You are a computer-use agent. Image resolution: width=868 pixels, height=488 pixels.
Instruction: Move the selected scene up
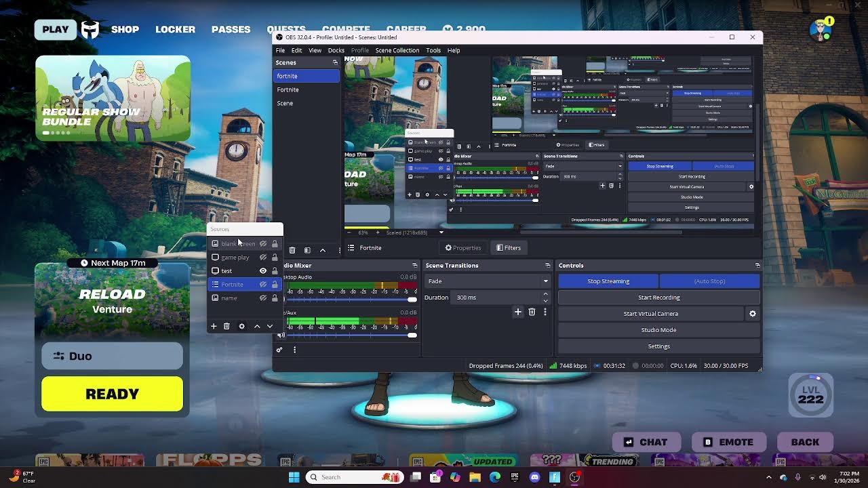[323, 250]
